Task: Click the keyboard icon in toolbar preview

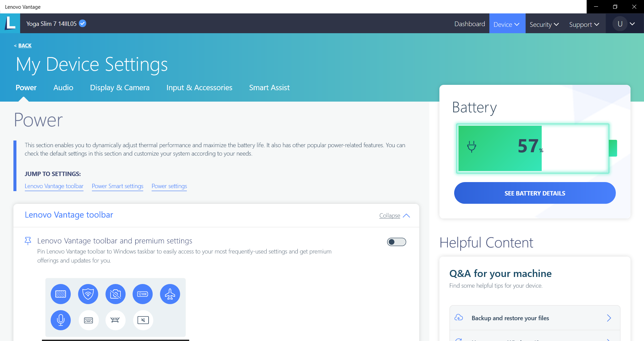Action: [x=89, y=320]
